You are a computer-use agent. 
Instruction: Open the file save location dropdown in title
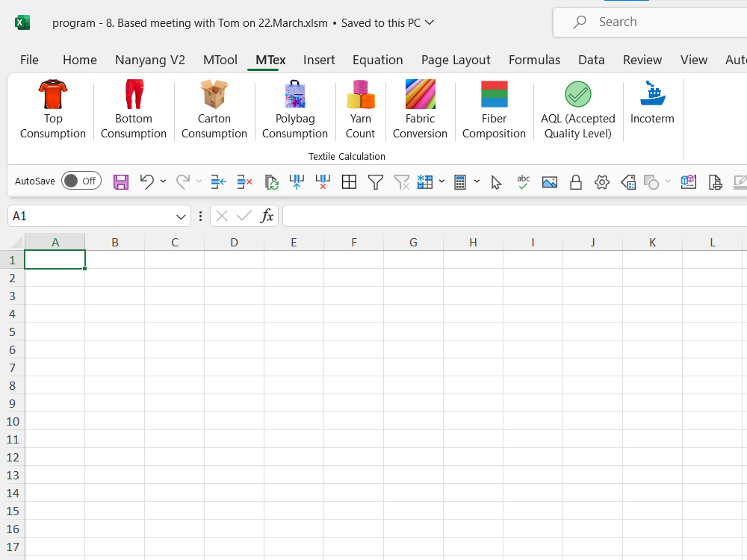tap(430, 22)
